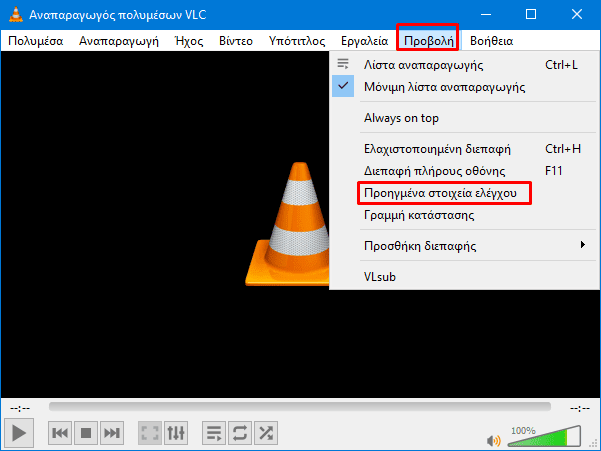Skip to next media track

click(x=112, y=433)
